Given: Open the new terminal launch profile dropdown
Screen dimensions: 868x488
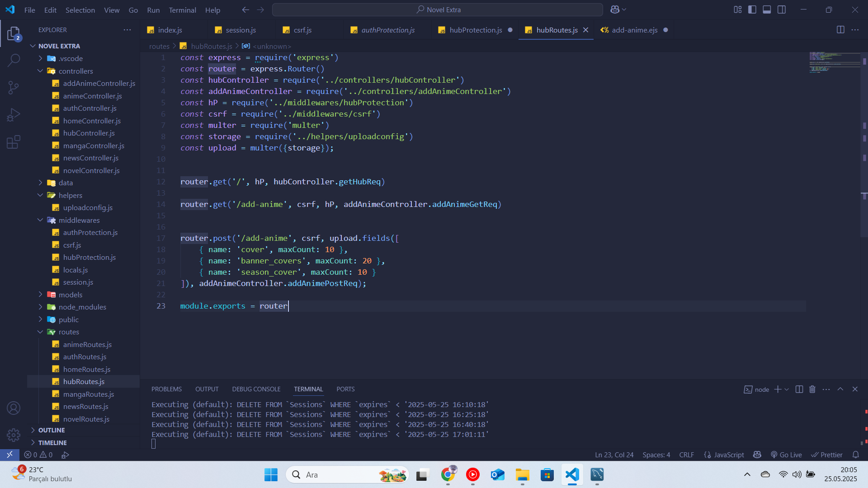Looking at the screenshot, I should tap(787, 389).
